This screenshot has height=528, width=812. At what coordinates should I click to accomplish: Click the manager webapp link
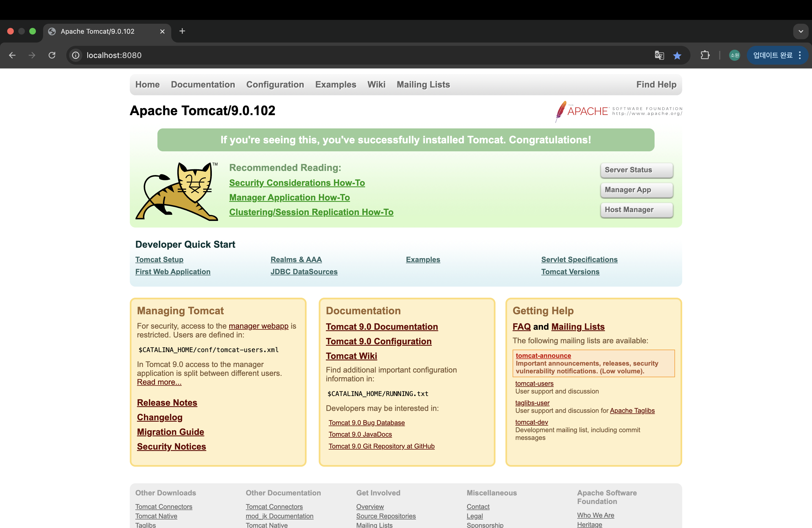[x=258, y=326]
